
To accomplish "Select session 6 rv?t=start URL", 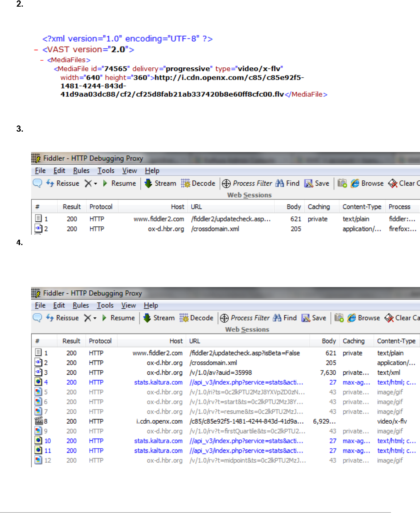I will [246, 402].
